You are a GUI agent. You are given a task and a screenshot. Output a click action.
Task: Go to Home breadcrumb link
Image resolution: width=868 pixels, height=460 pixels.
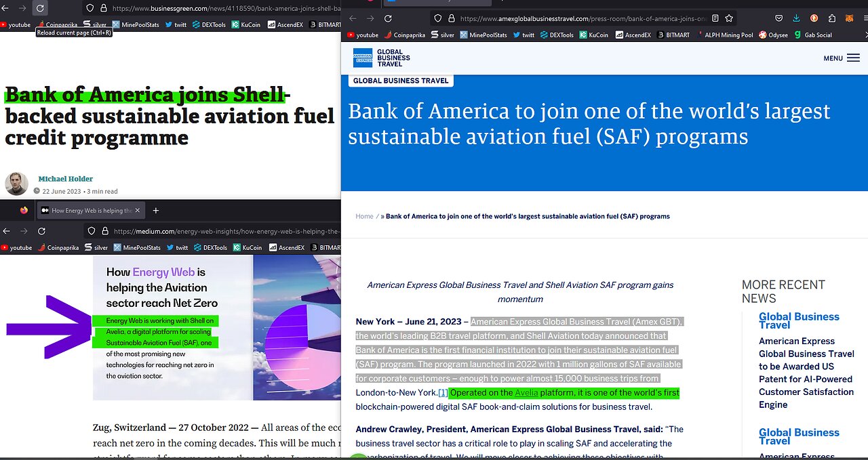[x=364, y=216]
